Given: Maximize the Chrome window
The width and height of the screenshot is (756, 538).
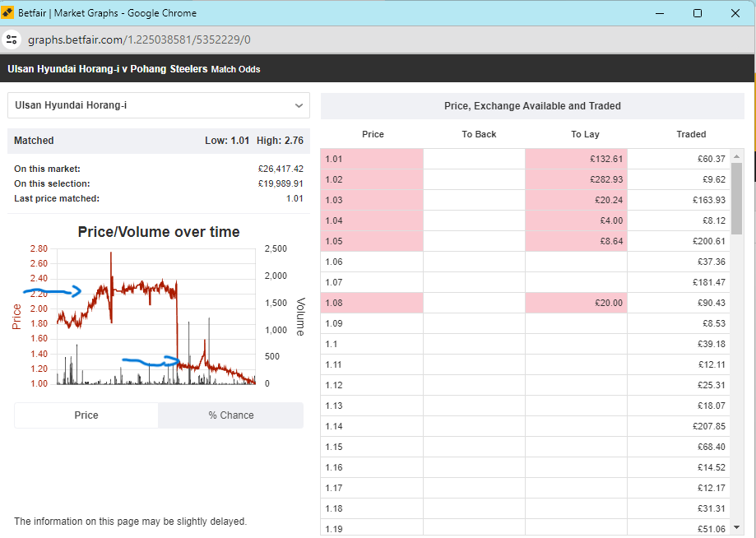Looking at the screenshot, I should (x=697, y=13).
